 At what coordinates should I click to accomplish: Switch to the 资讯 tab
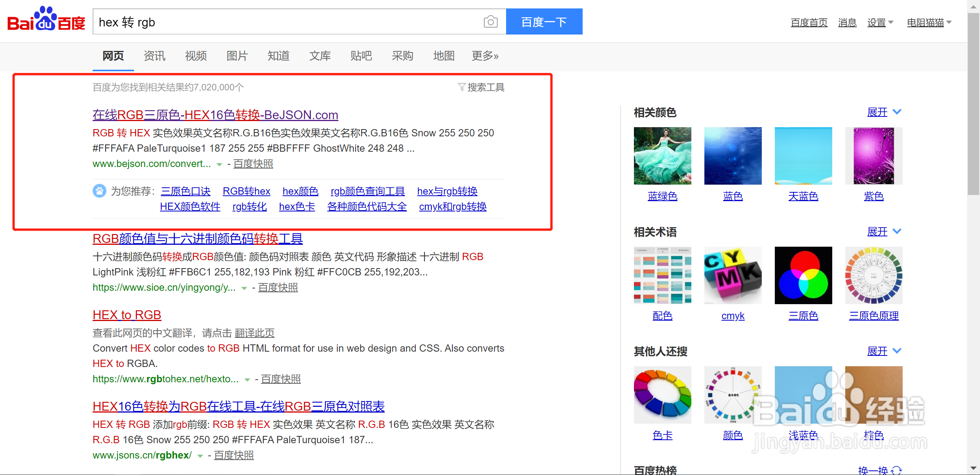click(155, 56)
